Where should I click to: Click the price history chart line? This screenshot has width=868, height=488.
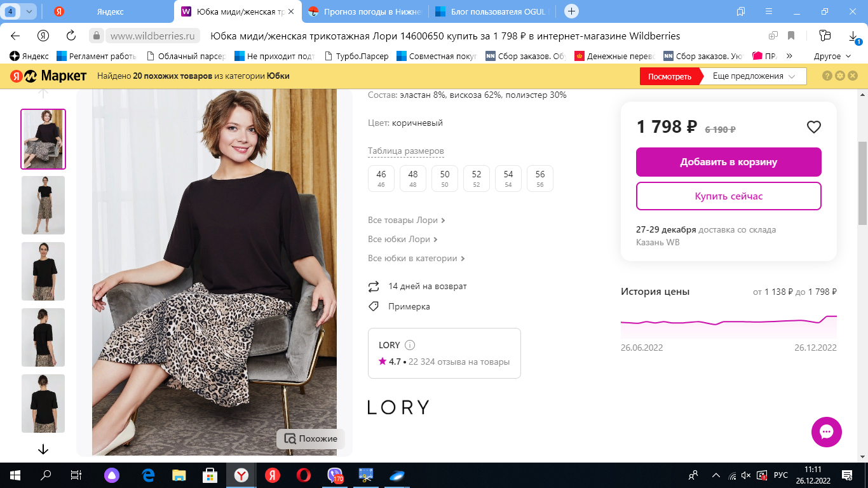click(729, 322)
